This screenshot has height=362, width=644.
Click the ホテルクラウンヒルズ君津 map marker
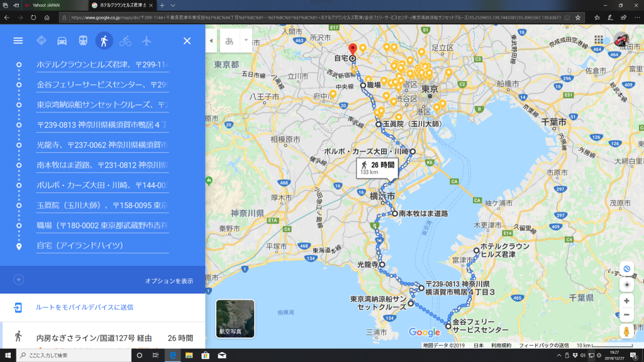pyautogui.click(x=477, y=250)
